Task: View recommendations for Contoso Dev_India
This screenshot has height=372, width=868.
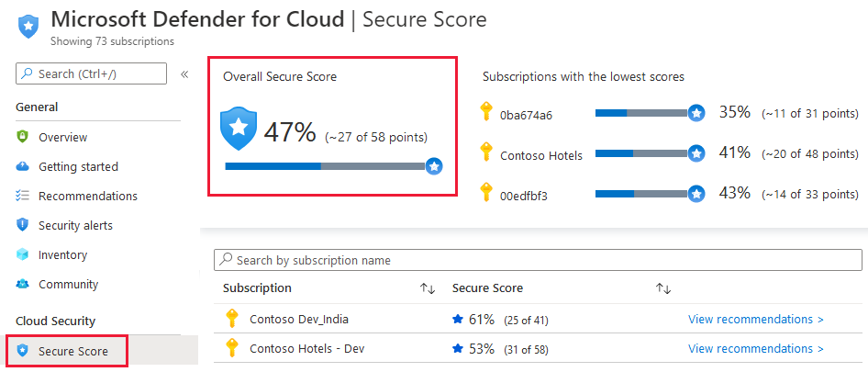Action: coord(755,320)
